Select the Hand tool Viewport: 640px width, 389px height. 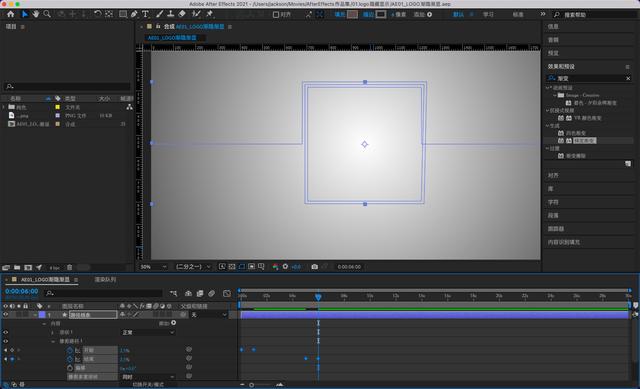tap(36, 14)
